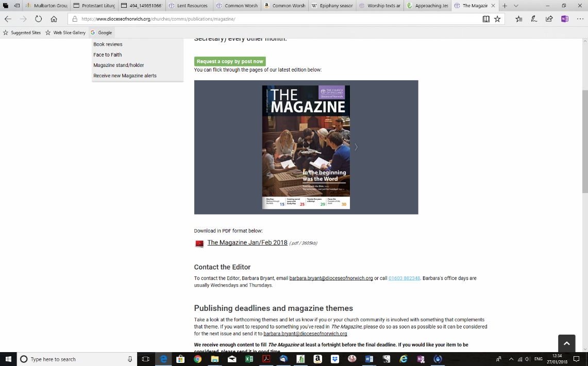Send page to OneNote clipper
Viewport: 588px width, 366px height.
[565, 19]
